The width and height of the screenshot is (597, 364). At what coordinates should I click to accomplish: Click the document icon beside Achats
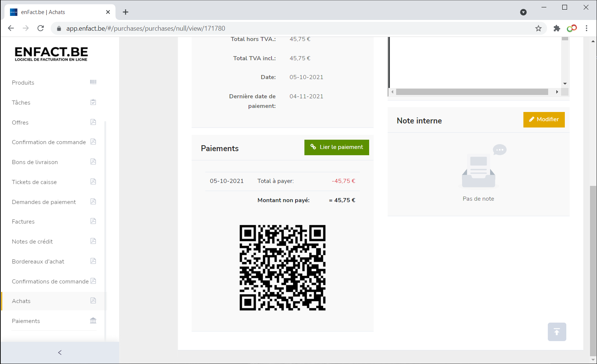pos(93,300)
